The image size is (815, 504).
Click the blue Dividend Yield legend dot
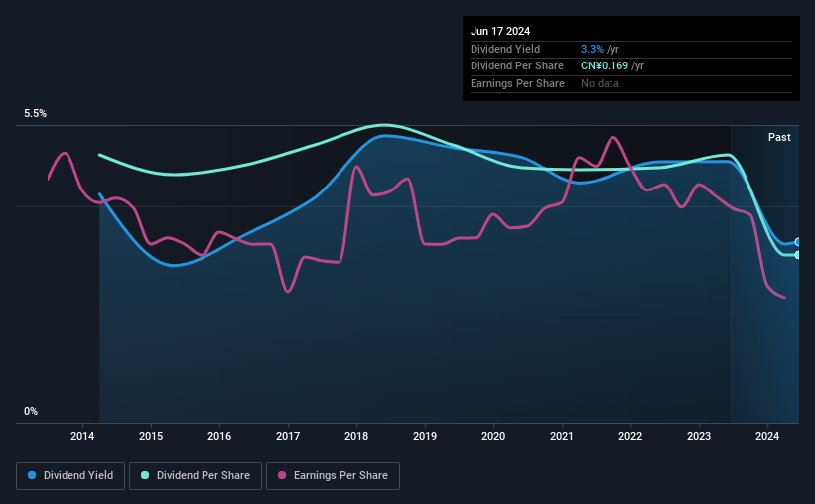click(32, 475)
